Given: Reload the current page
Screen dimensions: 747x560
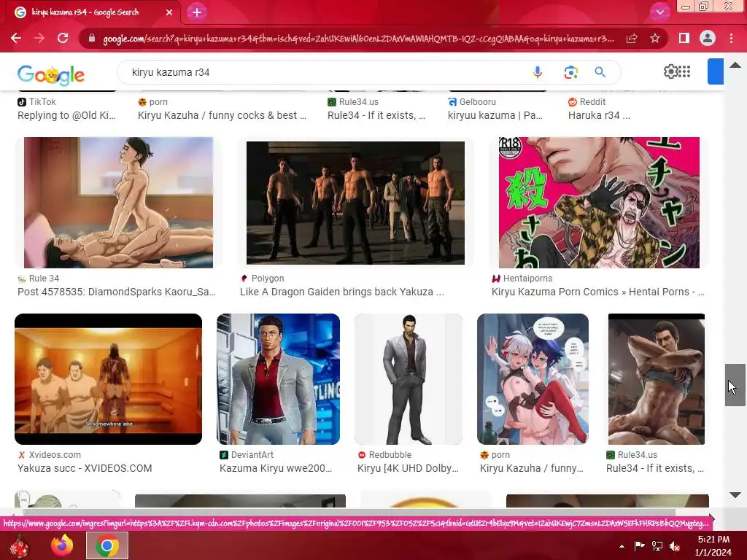Looking at the screenshot, I should tap(63, 38).
